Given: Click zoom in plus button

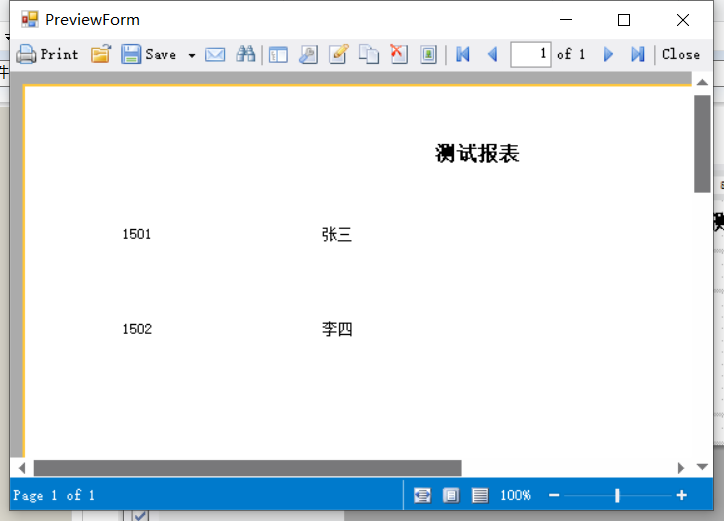Looking at the screenshot, I should pyautogui.click(x=682, y=495).
